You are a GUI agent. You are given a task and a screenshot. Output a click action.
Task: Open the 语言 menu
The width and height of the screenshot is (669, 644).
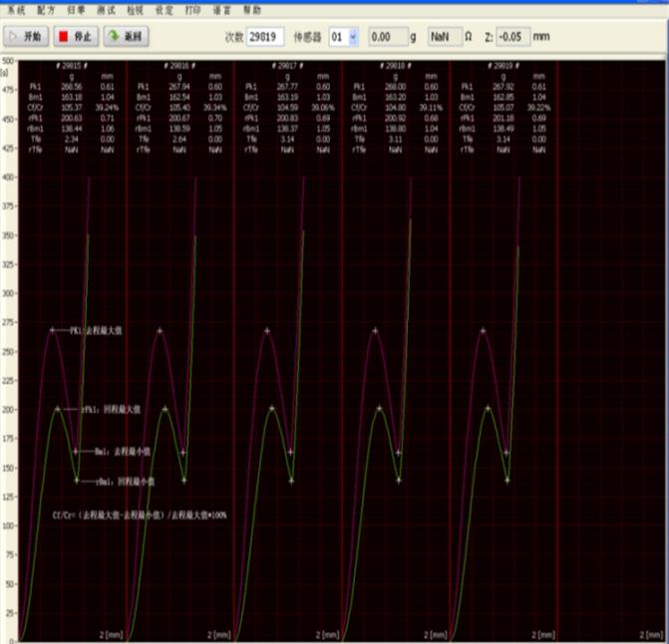[222, 10]
